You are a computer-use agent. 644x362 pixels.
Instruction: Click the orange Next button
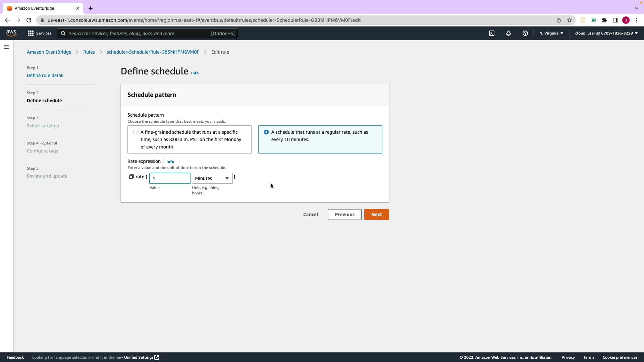coord(376,215)
